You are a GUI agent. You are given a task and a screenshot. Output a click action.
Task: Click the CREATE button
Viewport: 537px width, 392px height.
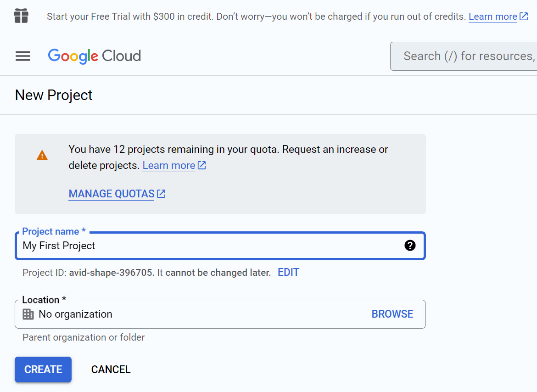(x=43, y=370)
